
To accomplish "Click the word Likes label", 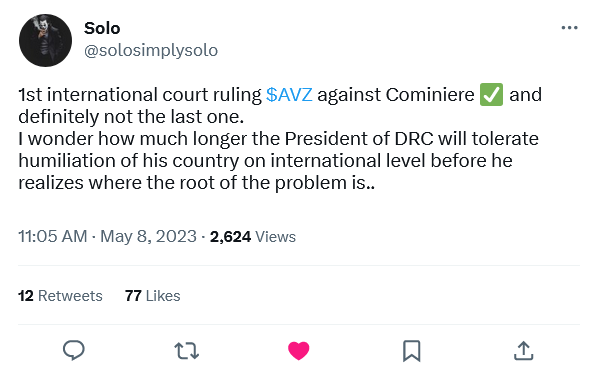I will click(163, 296).
